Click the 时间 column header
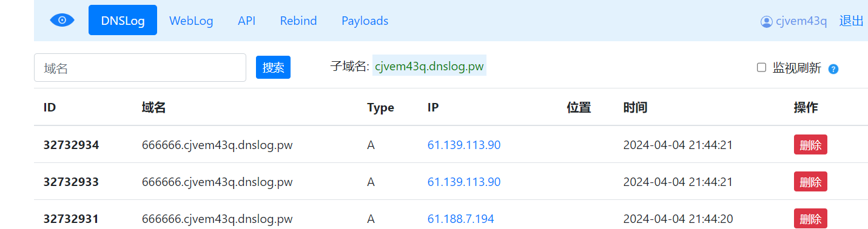The width and height of the screenshot is (868, 229). click(635, 108)
